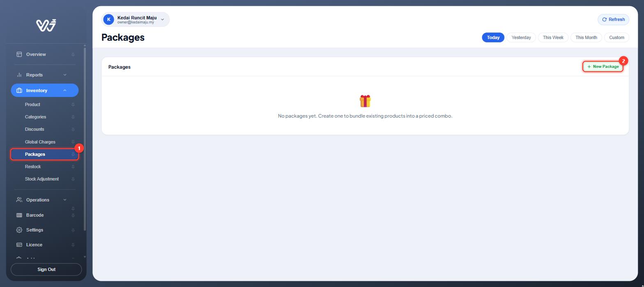Open the Product inventory page
Viewport: 644px width, 287px height.
[x=45, y=104]
